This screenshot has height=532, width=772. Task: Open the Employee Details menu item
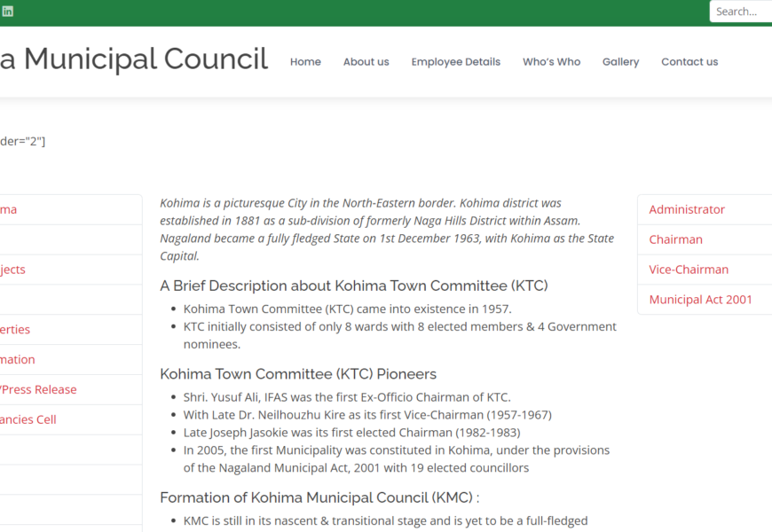(x=456, y=61)
